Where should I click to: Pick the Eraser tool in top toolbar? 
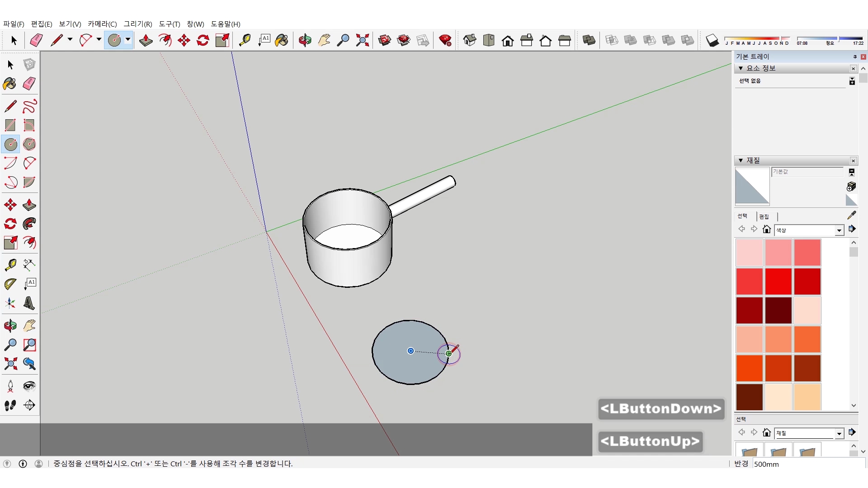tap(36, 41)
